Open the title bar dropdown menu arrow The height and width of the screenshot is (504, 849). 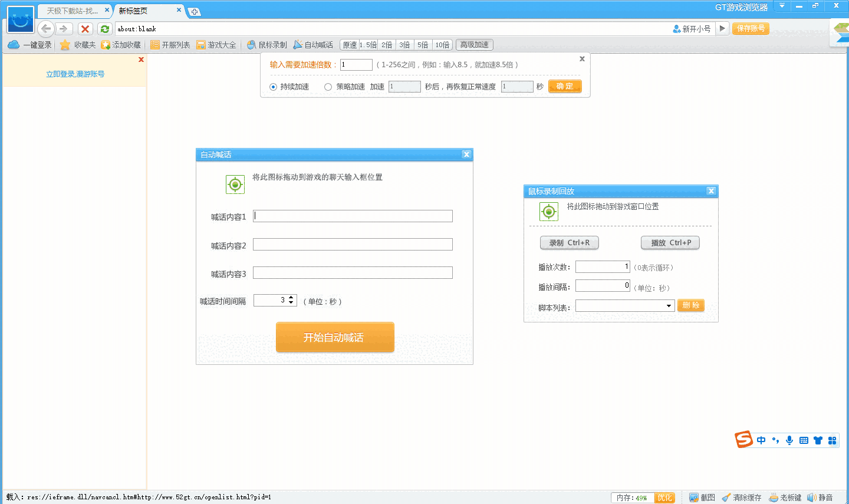pos(782,6)
